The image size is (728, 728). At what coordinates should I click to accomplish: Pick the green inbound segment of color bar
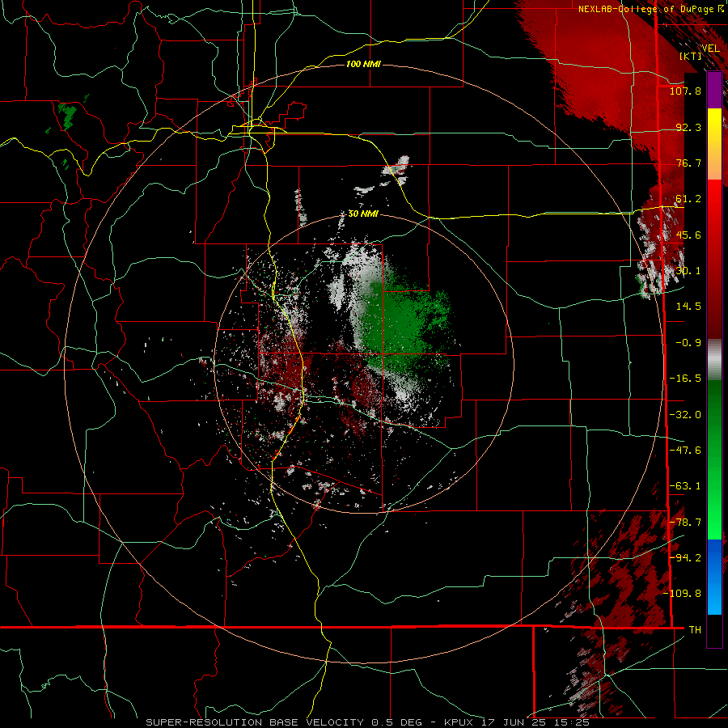[x=714, y=459]
